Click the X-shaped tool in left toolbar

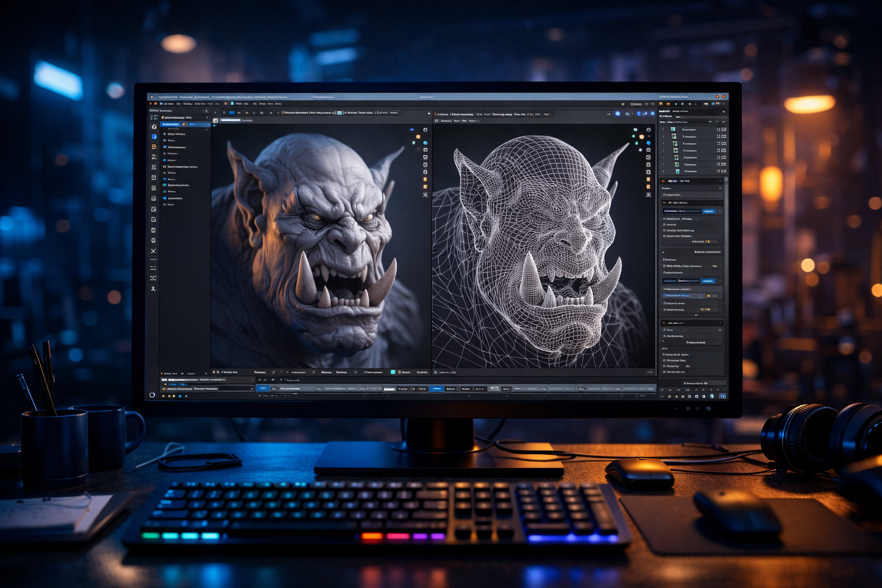tap(153, 251)
